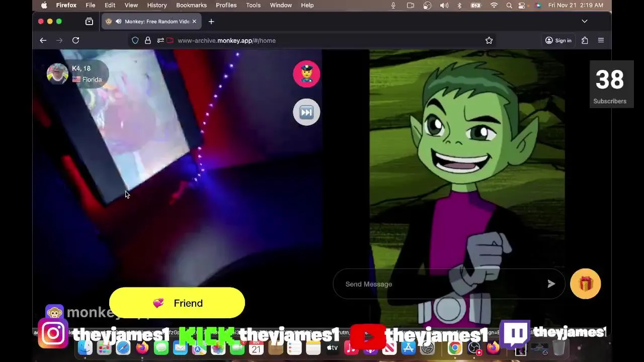Open the Firefox extensions puzzle icon
The image size is (644, 362).
(585, 40)
